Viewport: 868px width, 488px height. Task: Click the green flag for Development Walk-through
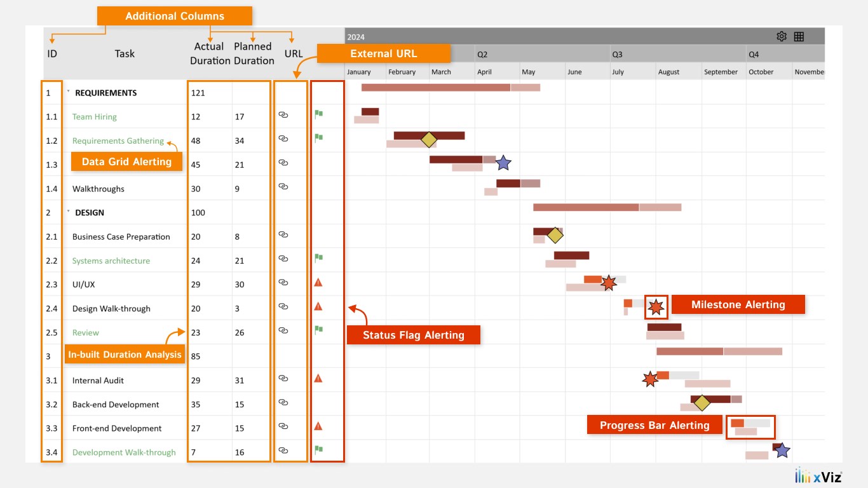tap(318, 450)
